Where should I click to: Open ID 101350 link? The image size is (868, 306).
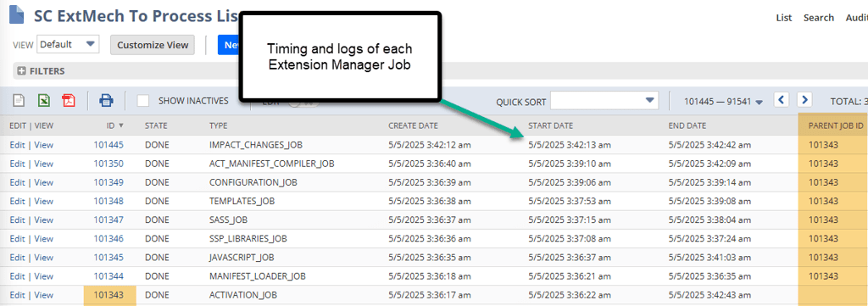pyautogui.click(x=108, y=164)
